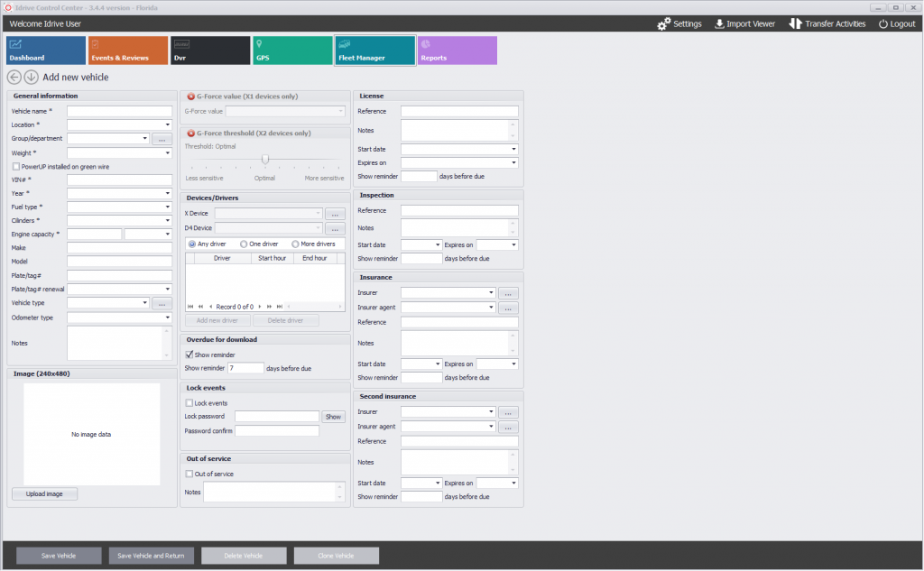Select the One driver radio option
This screenshot has height=571, width=924.
point(244,244)
